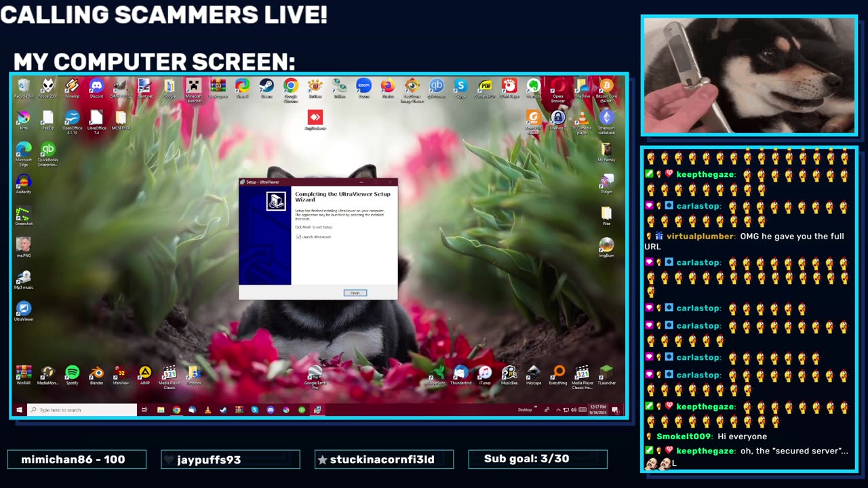Select the Greenshot desktop shortcut
This screenshot has width=868, height=488.
[x=24, y=216]
